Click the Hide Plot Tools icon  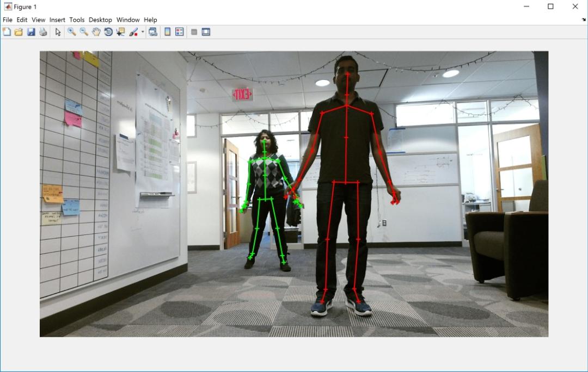click(x=194, y=32)
